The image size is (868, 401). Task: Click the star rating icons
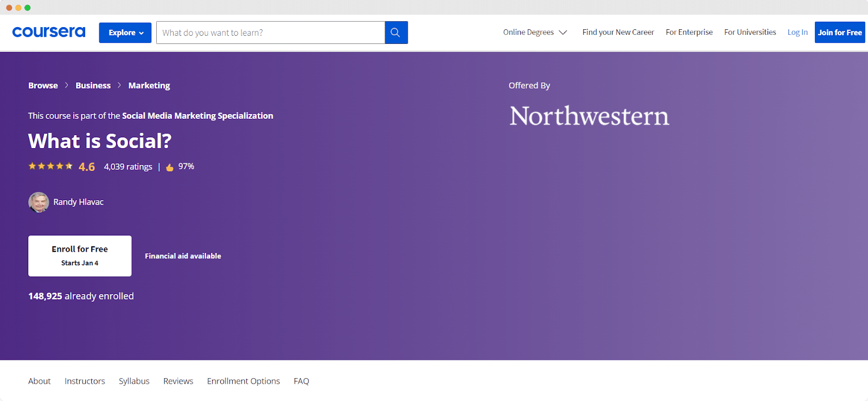pos(50,166)
